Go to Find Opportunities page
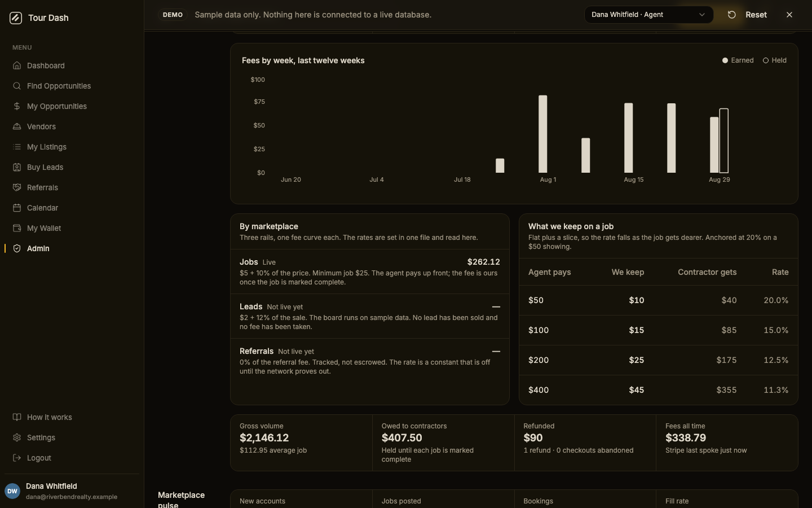 pos(59,86)
